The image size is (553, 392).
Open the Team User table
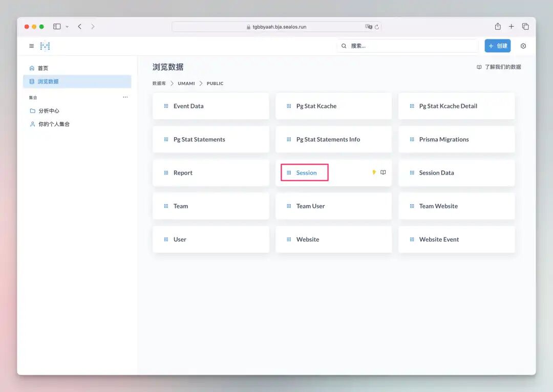click(334, 206)
